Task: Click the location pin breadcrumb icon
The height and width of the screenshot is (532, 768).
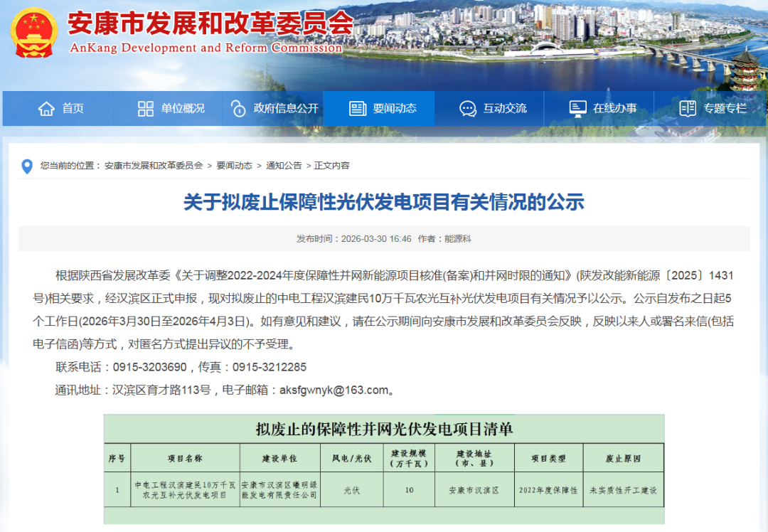Action: (x=27, y=166)
